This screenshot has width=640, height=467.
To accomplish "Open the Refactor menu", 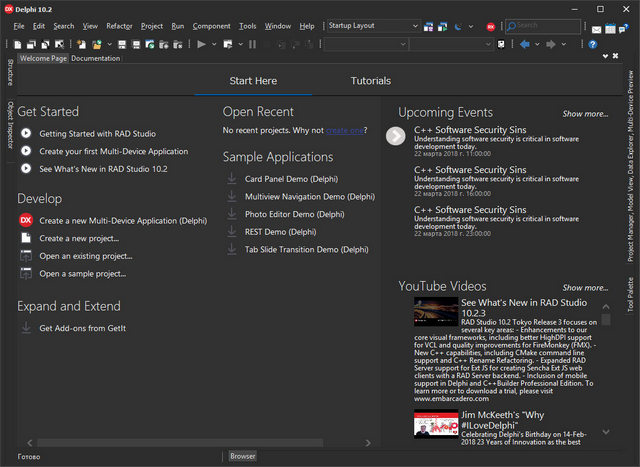I will [119, 26].
